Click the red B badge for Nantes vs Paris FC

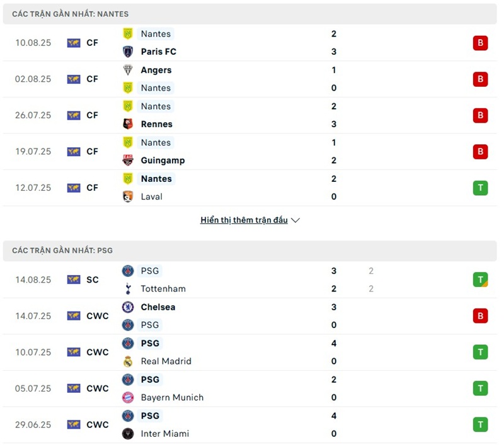pos(480,43)
